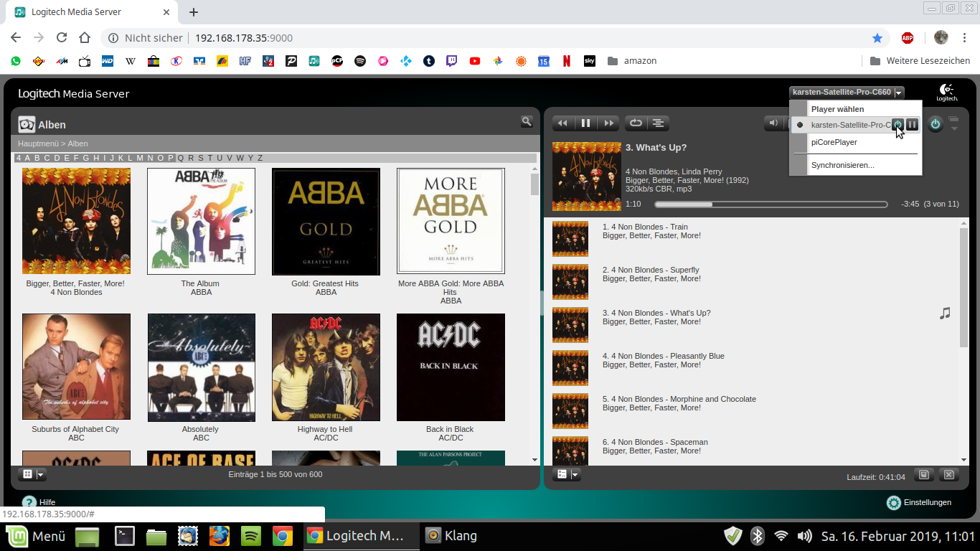The height and width of the screenshot is (551, 980).
Task: Open the search magnifier in Alben panel
Action: (527, 122)
